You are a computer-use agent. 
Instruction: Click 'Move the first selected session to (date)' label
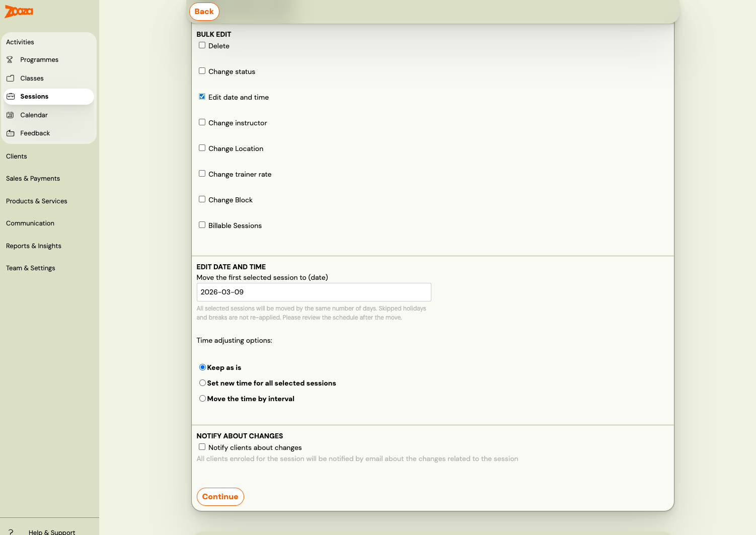coord(262,278)
